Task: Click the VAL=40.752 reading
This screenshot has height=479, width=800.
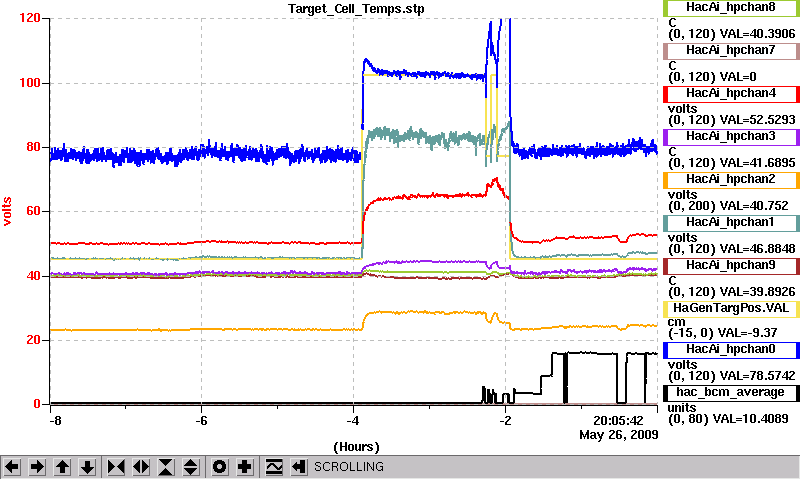Action: pyautogui.click(x=754, y=206)
